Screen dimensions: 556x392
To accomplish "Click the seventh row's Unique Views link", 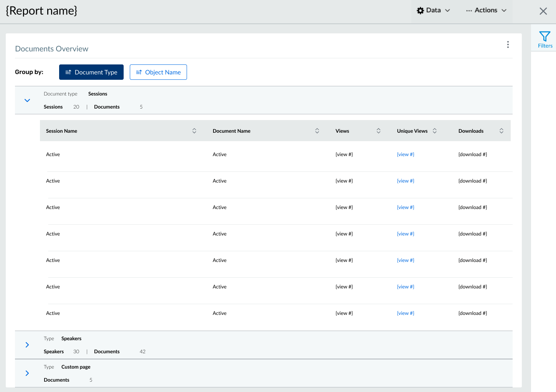I will click(405, 313).
